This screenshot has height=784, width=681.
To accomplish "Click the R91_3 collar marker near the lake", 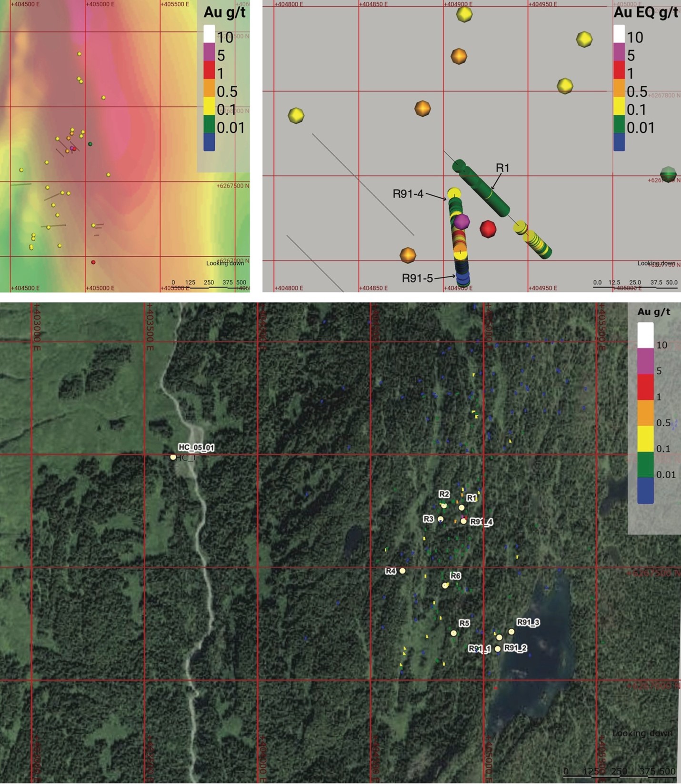I will 511,632.
